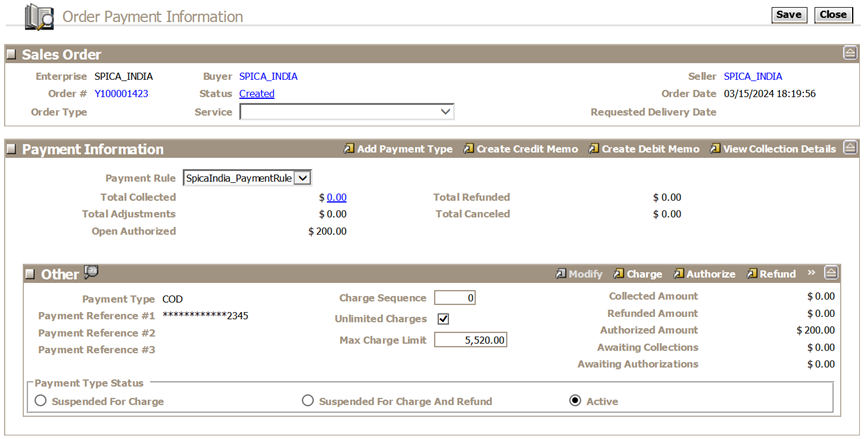The height and width of the screenshot is (439, 864).
Task: Click the Charge action in Other panel
Action: coord(637,274)
